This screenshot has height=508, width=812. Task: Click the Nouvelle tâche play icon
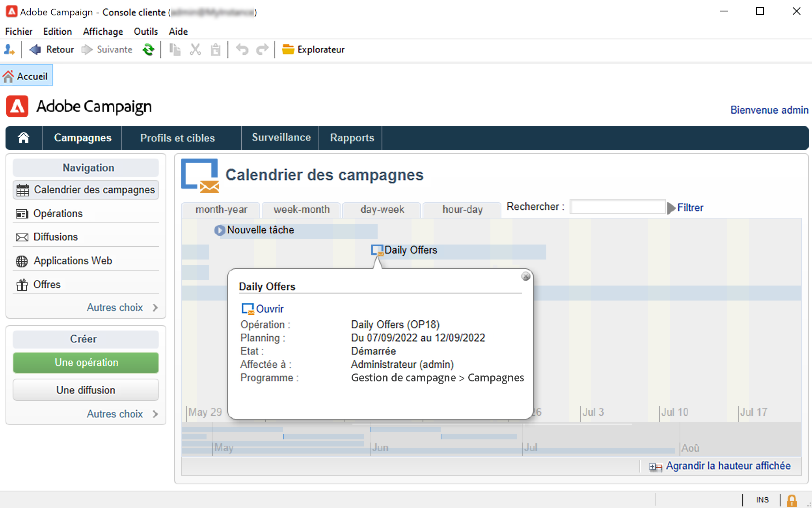coord(220,230)
